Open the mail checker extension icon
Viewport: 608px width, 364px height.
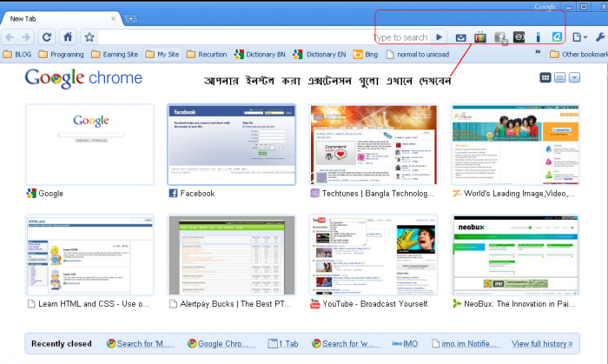coord(460,37)
